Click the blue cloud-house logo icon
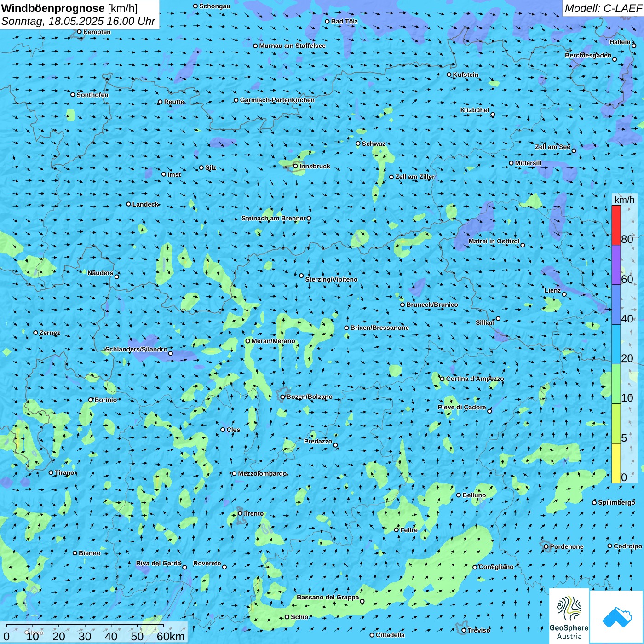644x644 pixels. [617, 617]
